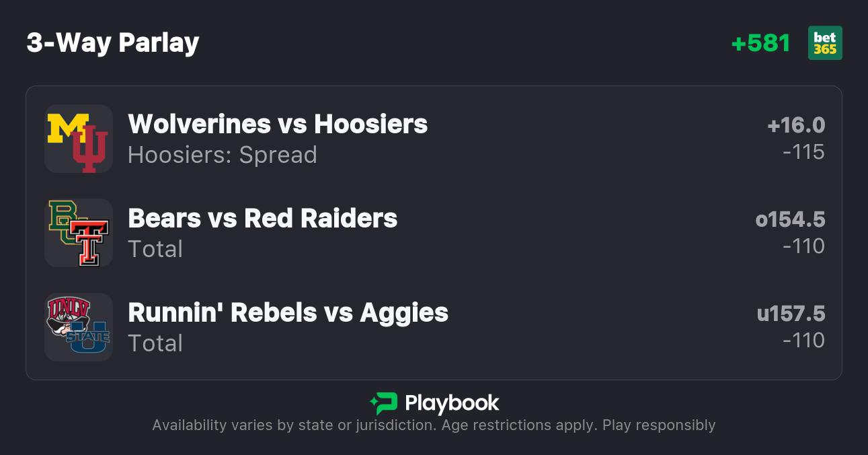
Task: Select the +16.0 spread value
Action: (x=796, y=125)
